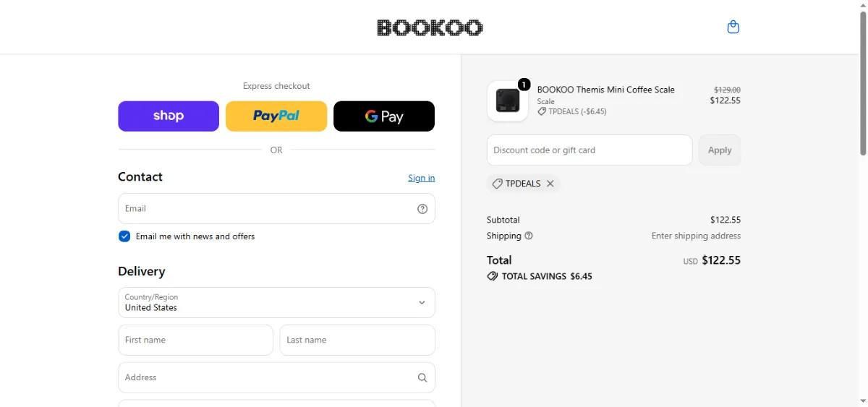
Task: Click the Address input field
Action: [x=276, y=377]
